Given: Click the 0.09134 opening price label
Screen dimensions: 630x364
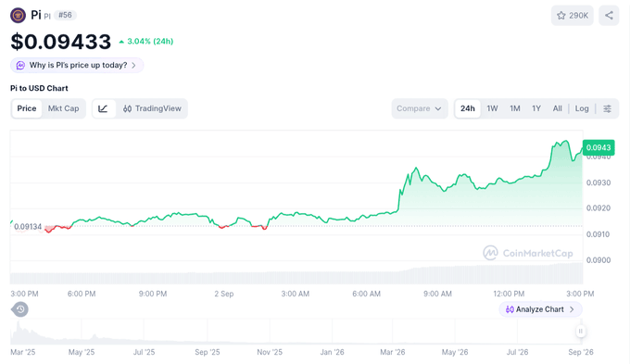Looking at the screenshot, I should 28,227.
